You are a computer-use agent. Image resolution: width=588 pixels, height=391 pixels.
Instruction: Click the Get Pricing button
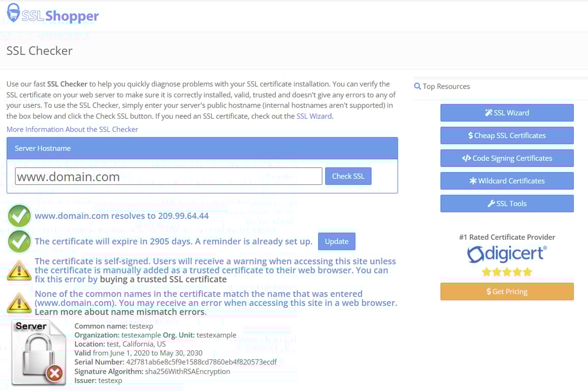click(507, 291)
